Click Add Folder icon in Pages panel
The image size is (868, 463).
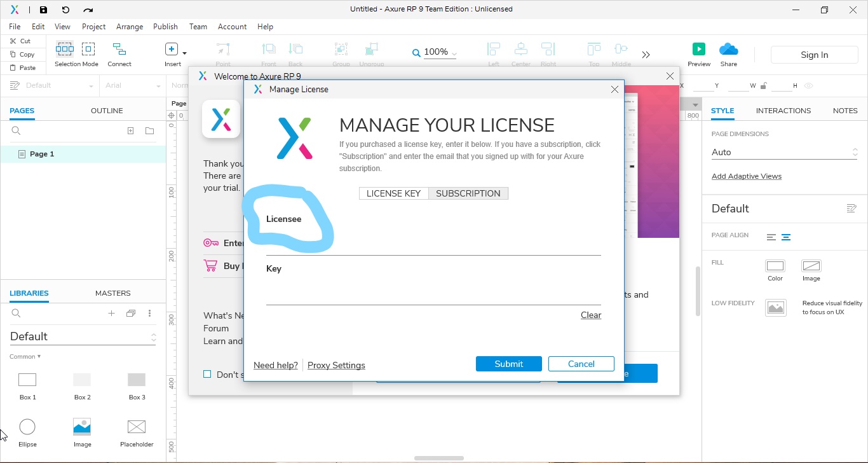[x=149, y=130]
